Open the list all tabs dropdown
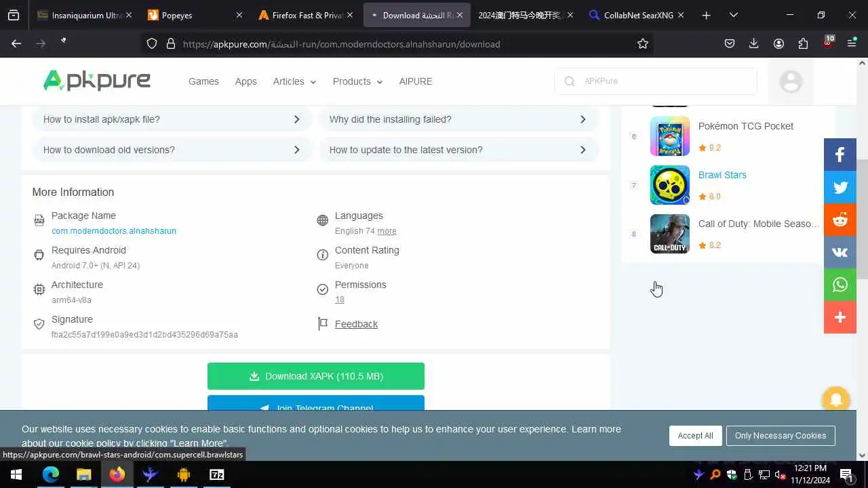This screenshot has width=868, height=488. [734, 15]
